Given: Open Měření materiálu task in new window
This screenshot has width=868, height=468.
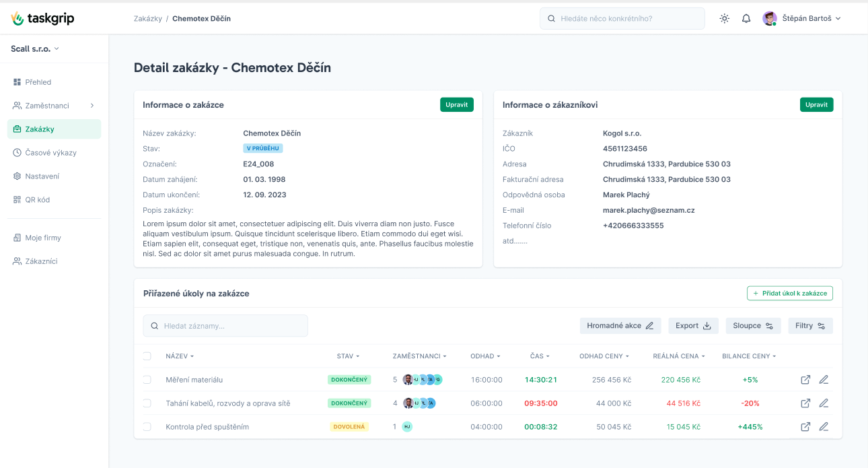Looking at the screenshot, I should (x=805, y=380).
